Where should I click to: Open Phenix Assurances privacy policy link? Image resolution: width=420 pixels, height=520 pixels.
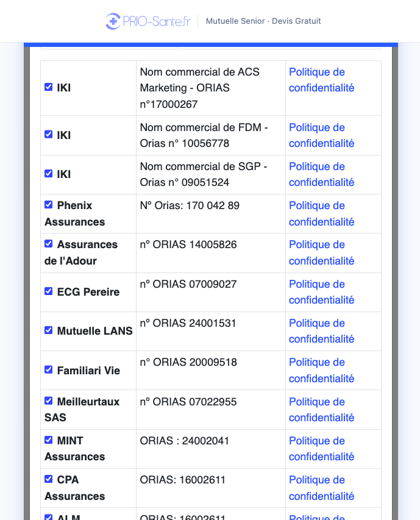[321, 213]
